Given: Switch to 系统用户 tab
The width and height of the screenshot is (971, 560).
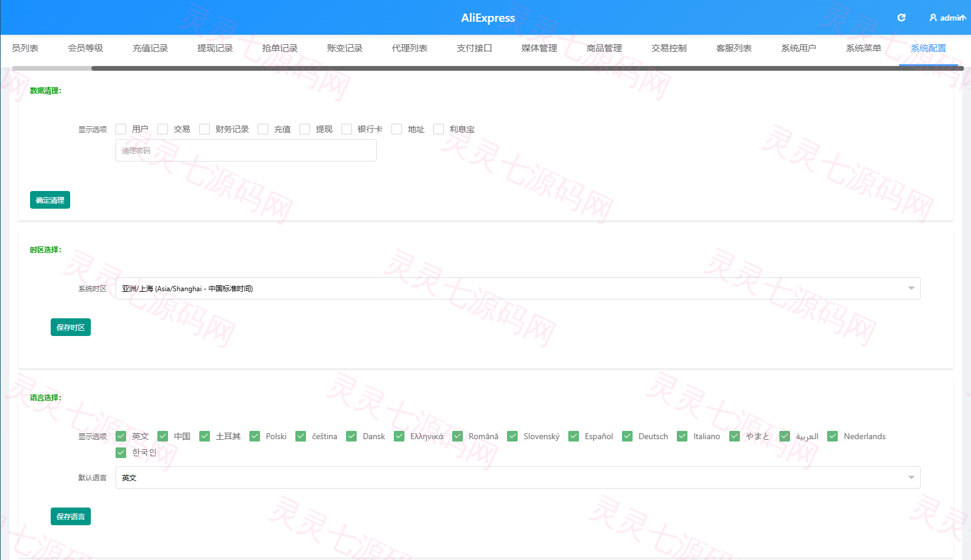Looking at the screenshot, I should pyautogui.click(x=799, y=48).
